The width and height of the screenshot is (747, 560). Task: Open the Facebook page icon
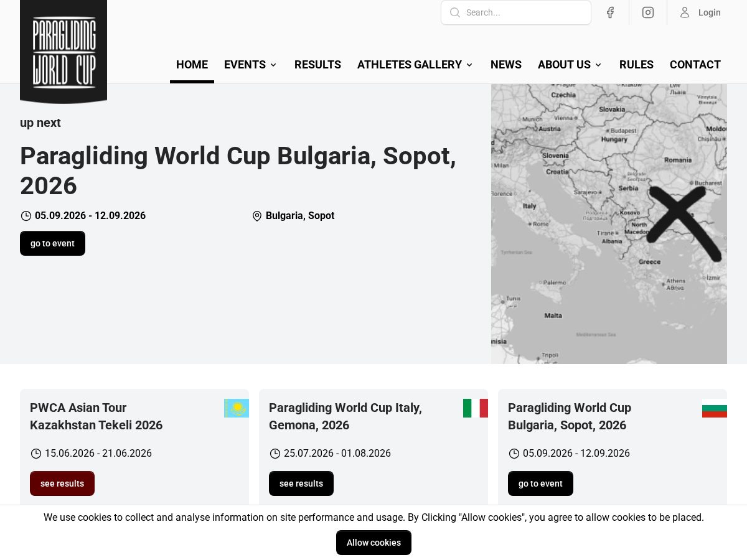(x=610, y=12)
